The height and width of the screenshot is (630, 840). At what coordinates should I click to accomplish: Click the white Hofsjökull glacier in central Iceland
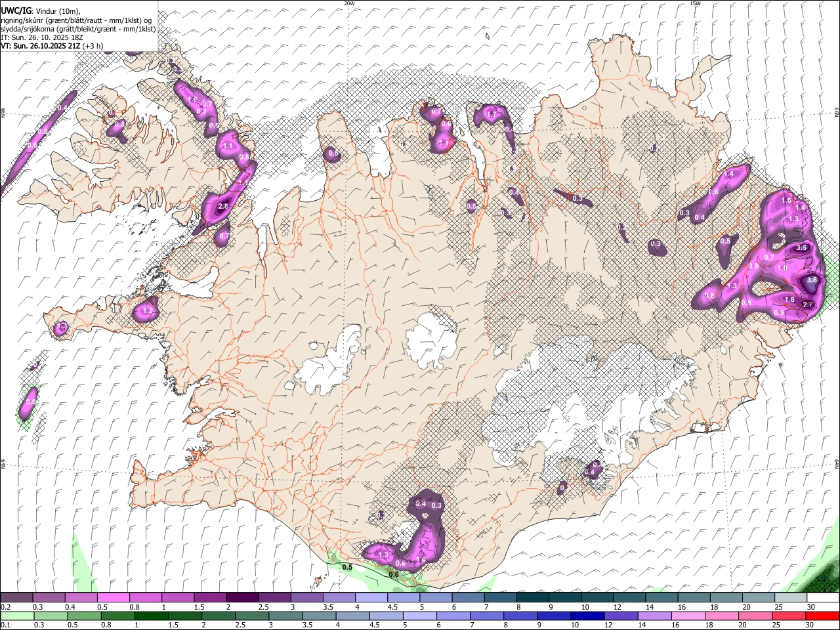tap(431, 340)
